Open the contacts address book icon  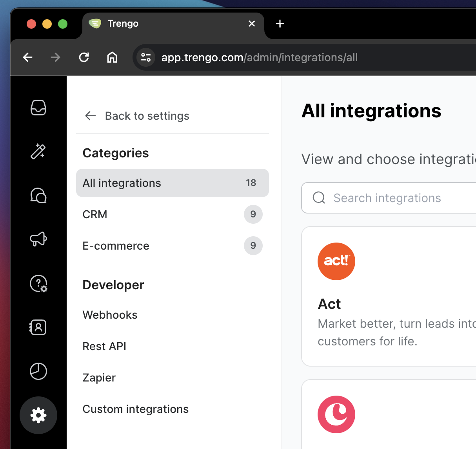click(x=38, y=327)
